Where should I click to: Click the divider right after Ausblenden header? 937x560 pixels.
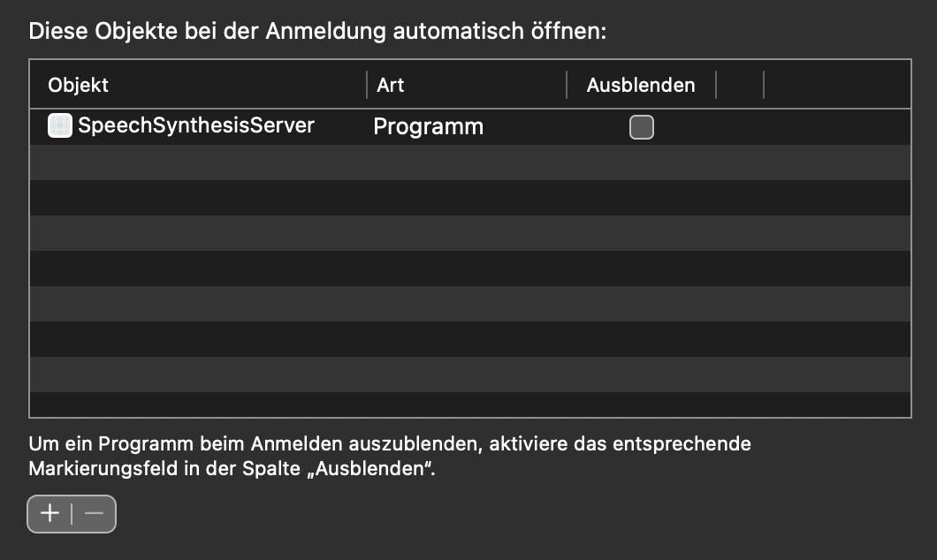tap(716, 85)
